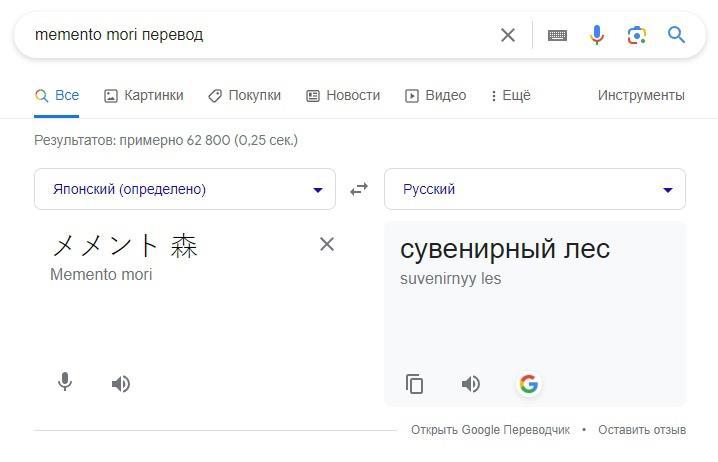Copy the Russian translation to clipboard
This screenshot has width=718, height=462.
click(x=414, y=384)
